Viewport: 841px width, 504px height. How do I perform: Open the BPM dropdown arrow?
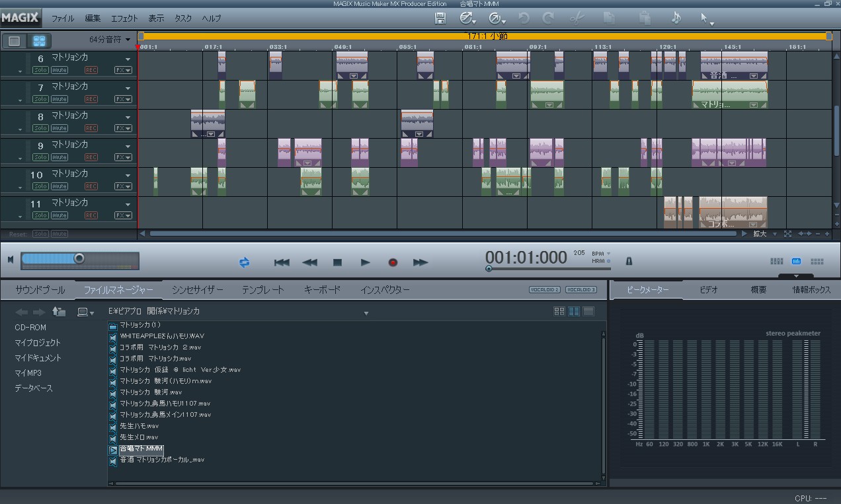point(608,254)
